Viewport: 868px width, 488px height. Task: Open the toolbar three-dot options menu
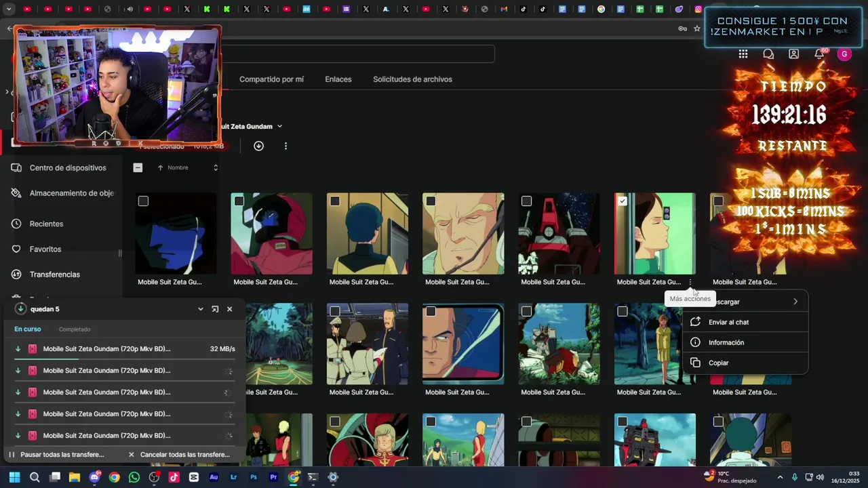tap(285, 146)
